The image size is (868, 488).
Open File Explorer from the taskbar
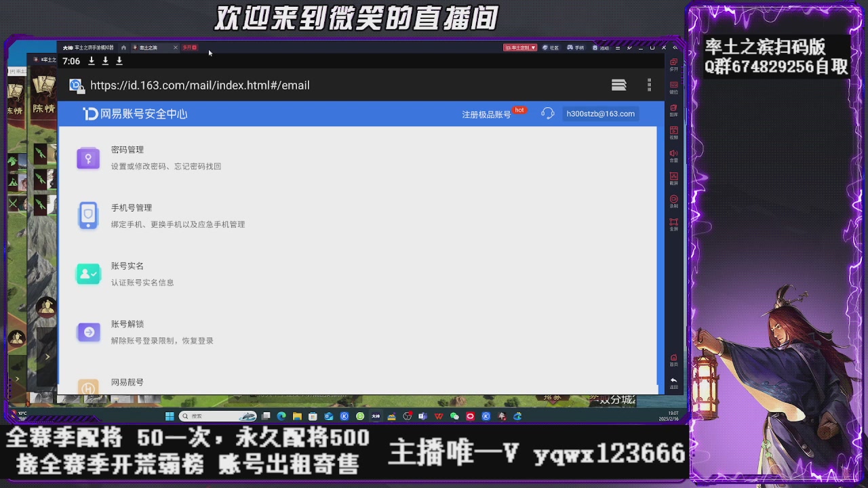297,416
